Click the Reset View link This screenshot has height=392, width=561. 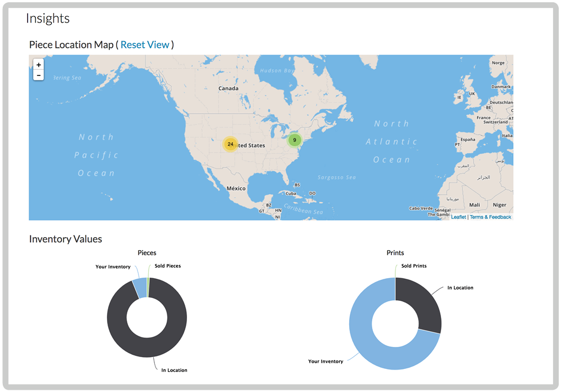(x=145, y=44)
